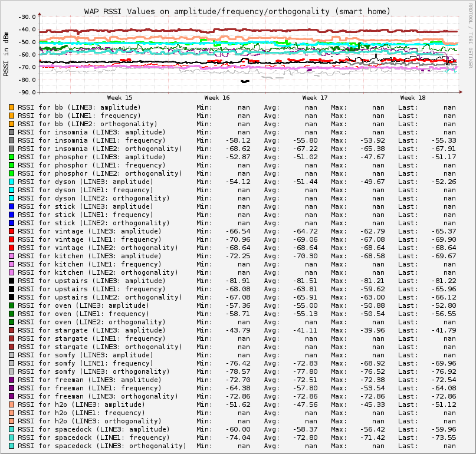Click 'RSSI for phosphor (LINE2: orthogonality)' legend label
476x454 pixels.
tap(100, 173)
